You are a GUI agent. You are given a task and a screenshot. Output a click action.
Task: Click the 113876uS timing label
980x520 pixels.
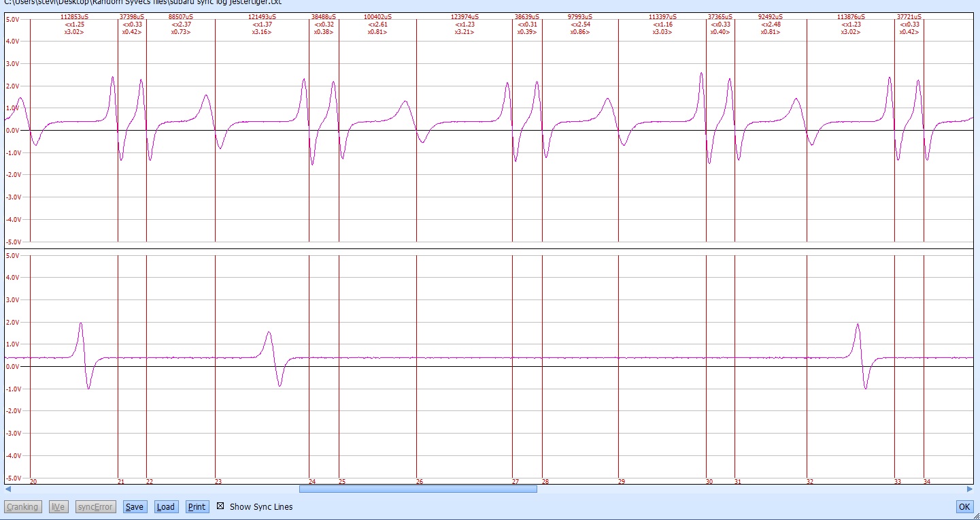(x=851, y=16)
